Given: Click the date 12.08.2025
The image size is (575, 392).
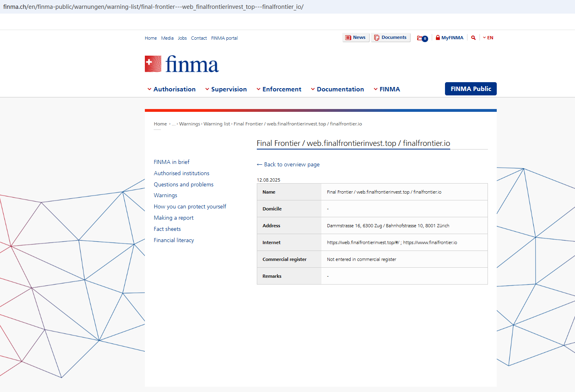Looking at the screenshot, I should 268,180.
